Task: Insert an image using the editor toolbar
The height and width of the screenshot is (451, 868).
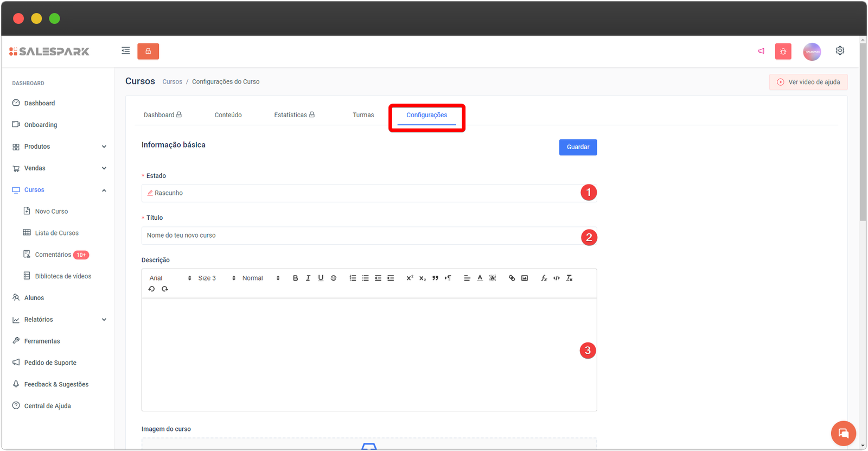Action: [x=525, y=278]
